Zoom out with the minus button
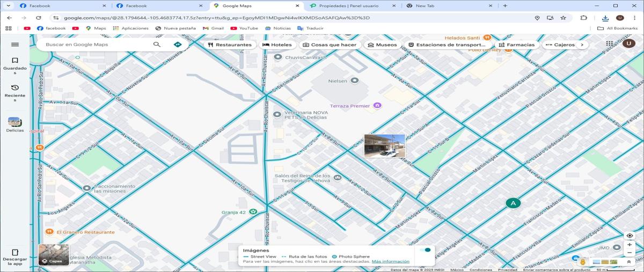This screenshot has height=272, width=644. [630, 253]
